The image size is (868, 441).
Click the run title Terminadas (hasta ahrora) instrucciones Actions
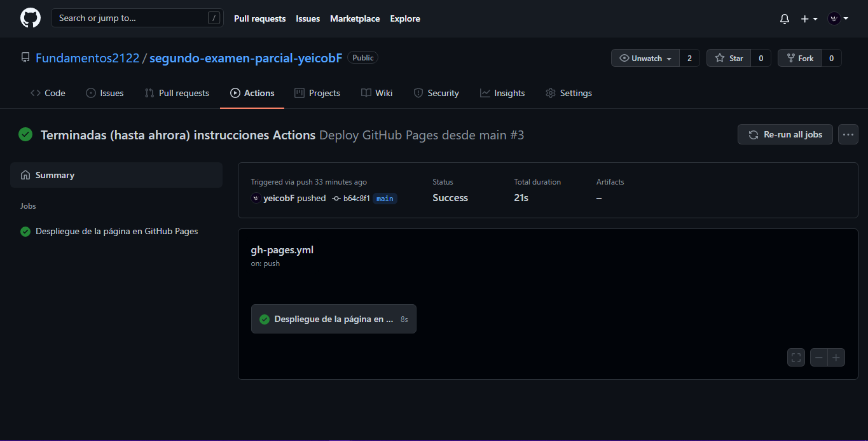click(x=178, y=135)
